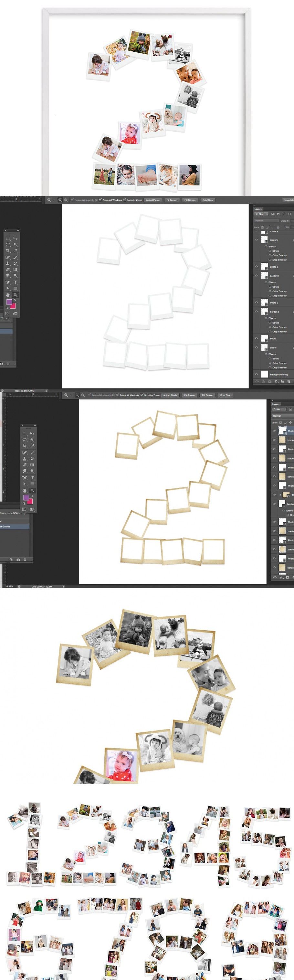294x980 pixels.
Task: Filter by type layers in white-frames Layers panel
Action: 284,214
